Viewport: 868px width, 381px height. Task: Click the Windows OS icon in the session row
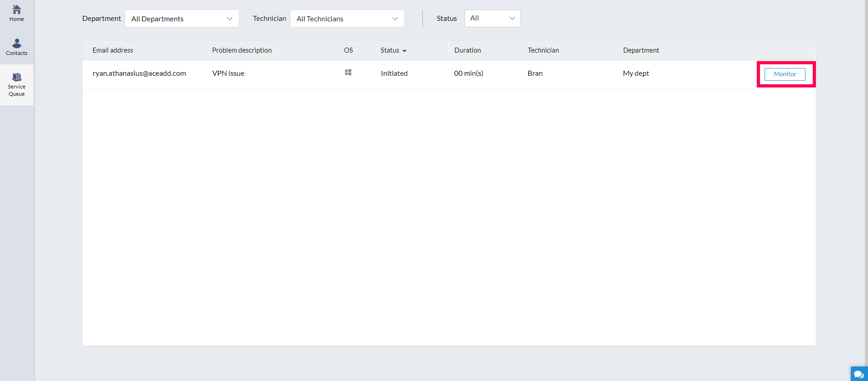348,73
